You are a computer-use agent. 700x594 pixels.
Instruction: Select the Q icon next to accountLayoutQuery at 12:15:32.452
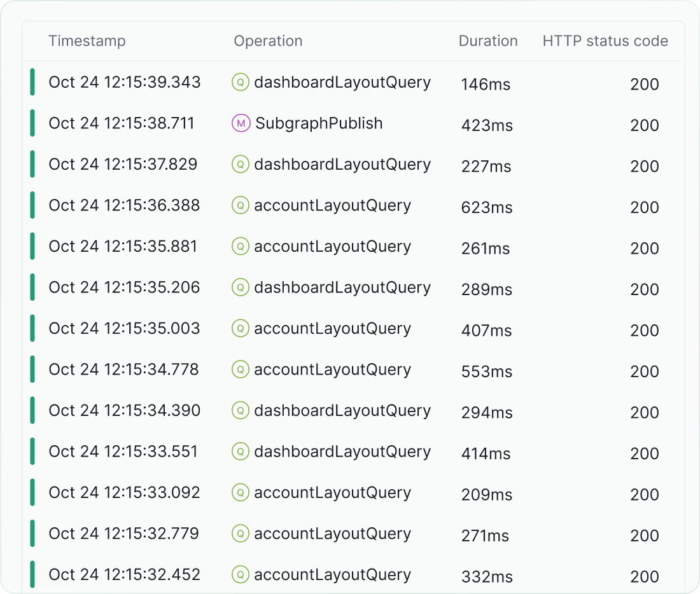240,575
